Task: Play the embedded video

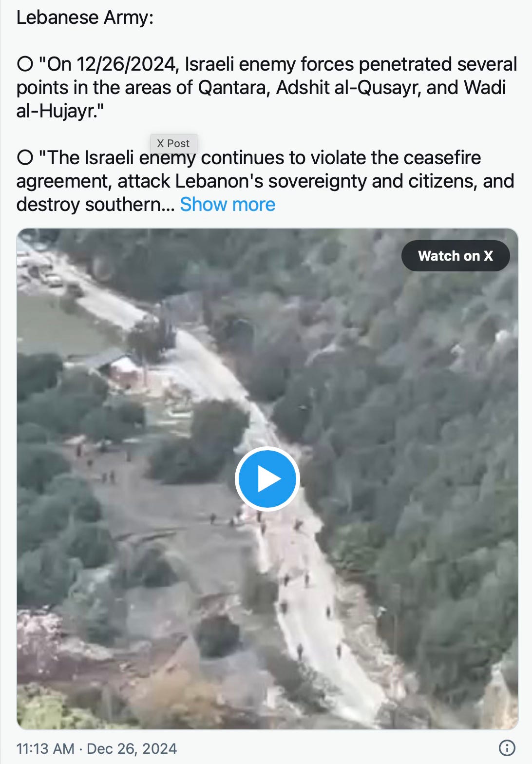Action: (267, 479)
